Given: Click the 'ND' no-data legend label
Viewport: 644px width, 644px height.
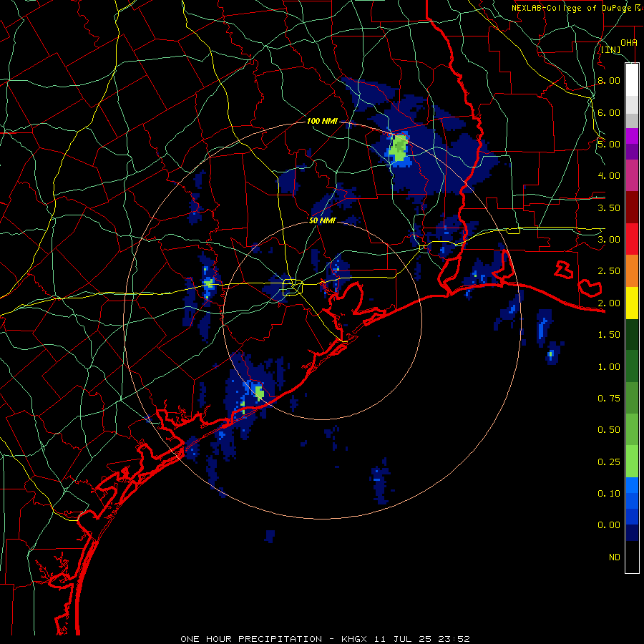Looking at the screenshot, I should (x=615, y=557).
